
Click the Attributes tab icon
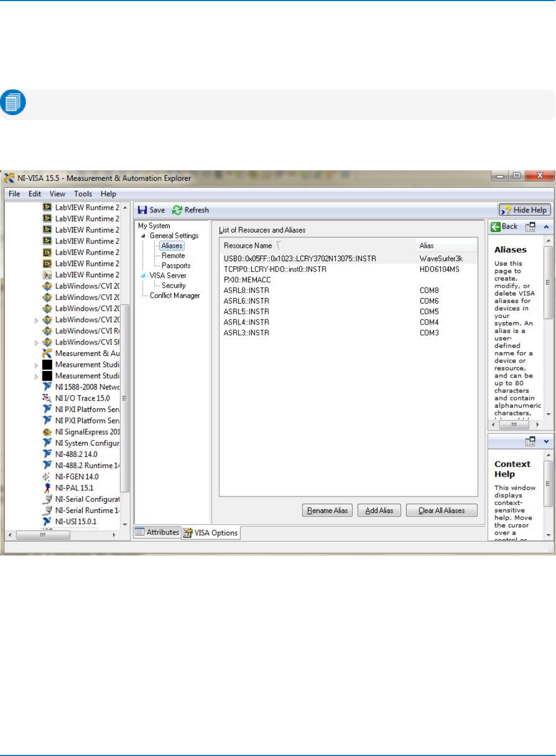[140, 532]
